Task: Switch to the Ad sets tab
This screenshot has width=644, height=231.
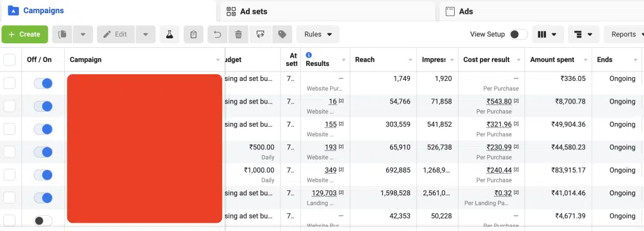Action: pyautogui.click(x=327, y=11)
